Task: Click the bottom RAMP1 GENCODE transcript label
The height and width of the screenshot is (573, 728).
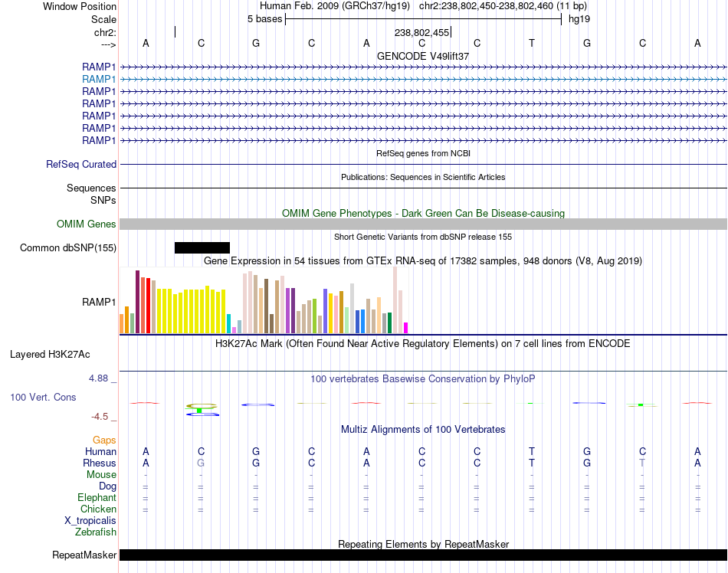Action: click(x=99, y=141)
